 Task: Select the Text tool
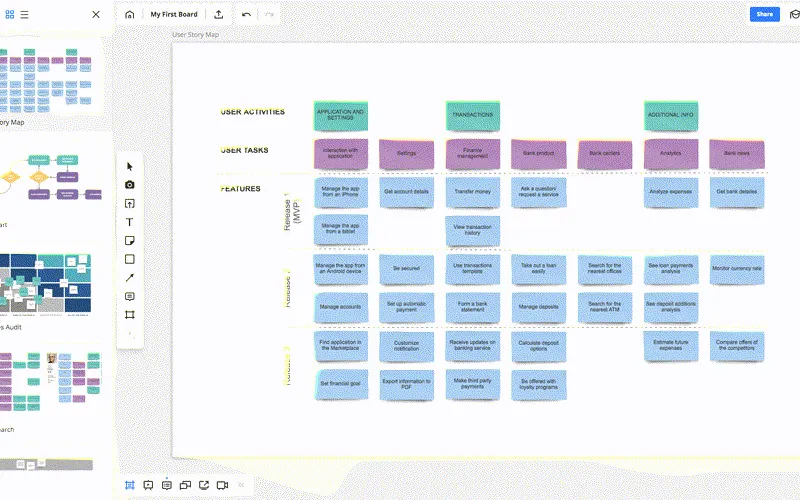[130, 222]
